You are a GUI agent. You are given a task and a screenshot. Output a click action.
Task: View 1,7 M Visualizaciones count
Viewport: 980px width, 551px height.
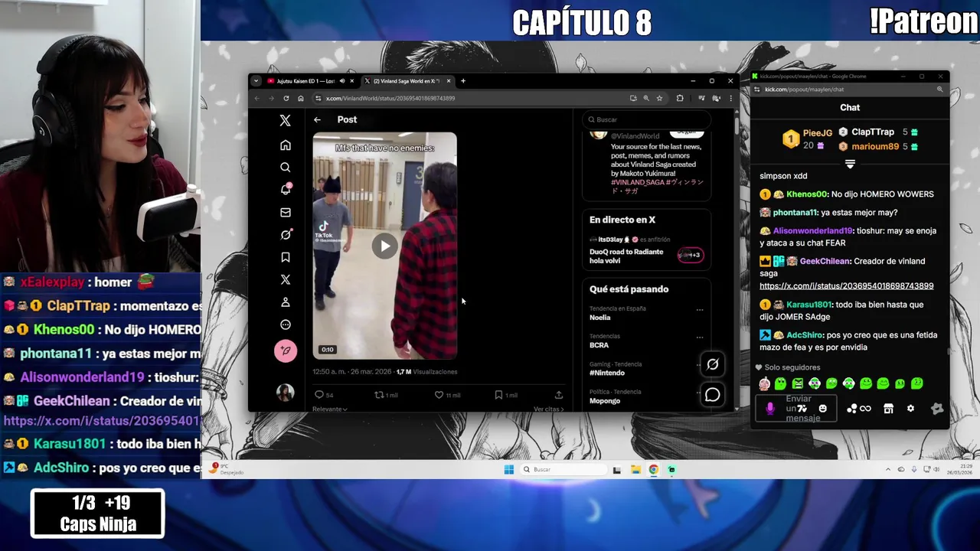tap(426, 372)
